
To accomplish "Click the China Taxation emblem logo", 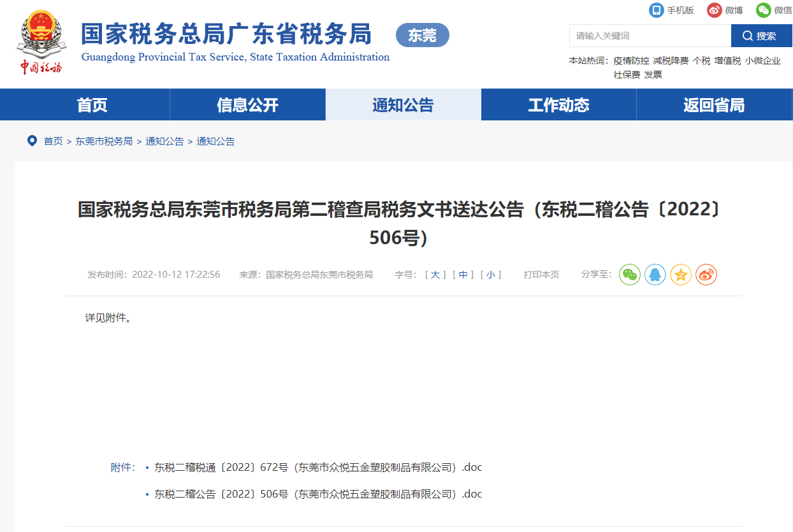I will [x=41, y=42].
